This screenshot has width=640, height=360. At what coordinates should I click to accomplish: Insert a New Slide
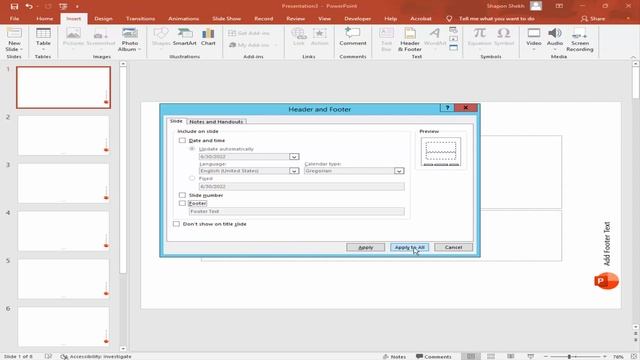point(14,39)
